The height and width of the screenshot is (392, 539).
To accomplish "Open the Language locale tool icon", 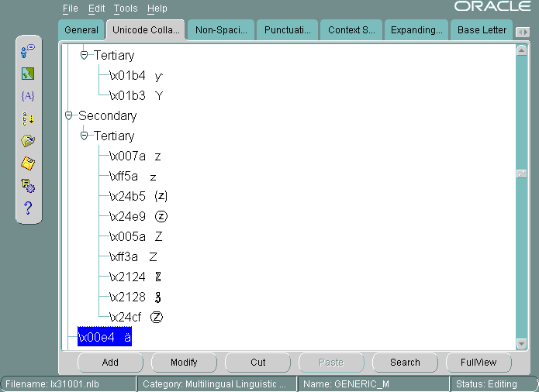I will (28, 51).
